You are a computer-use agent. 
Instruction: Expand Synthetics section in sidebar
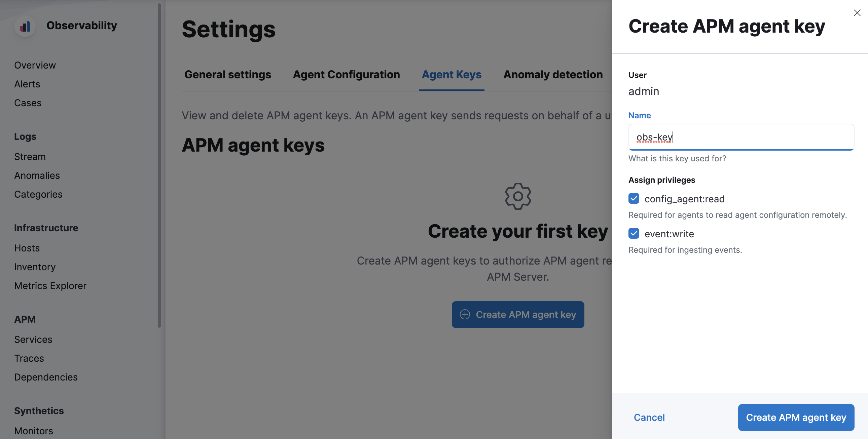tap(39, 410)
